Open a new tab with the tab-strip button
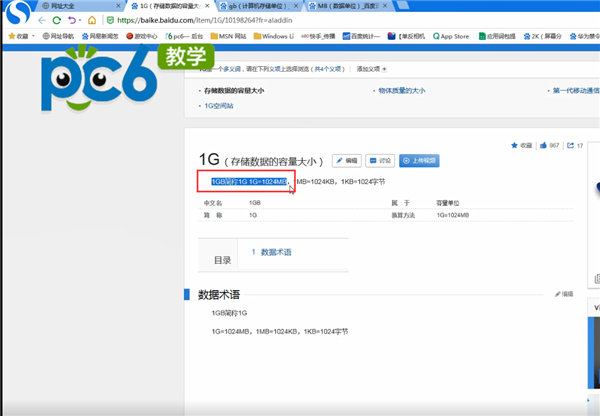The image size is (600, 416). pyautogui.click(x=402, y=5)
